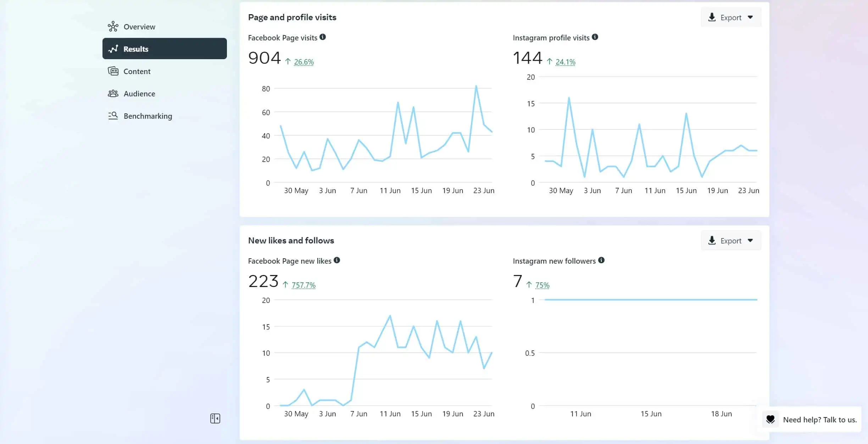Click info icon beside Instagram new followers
The height and width of the screenshot is (444, 868).
tap(601, 260)
